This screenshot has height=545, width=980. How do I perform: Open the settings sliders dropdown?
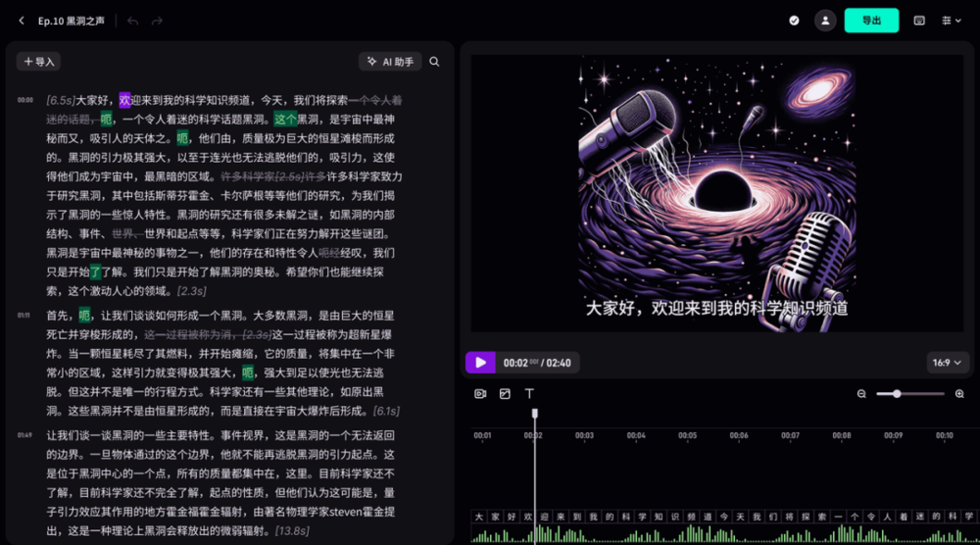pos(951,21)
